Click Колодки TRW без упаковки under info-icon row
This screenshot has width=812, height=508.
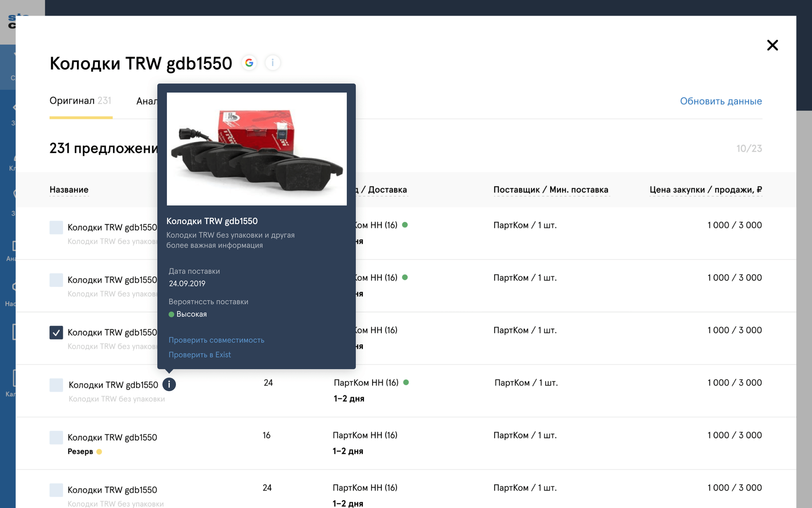pyautogui.click(x=117, y=399)
